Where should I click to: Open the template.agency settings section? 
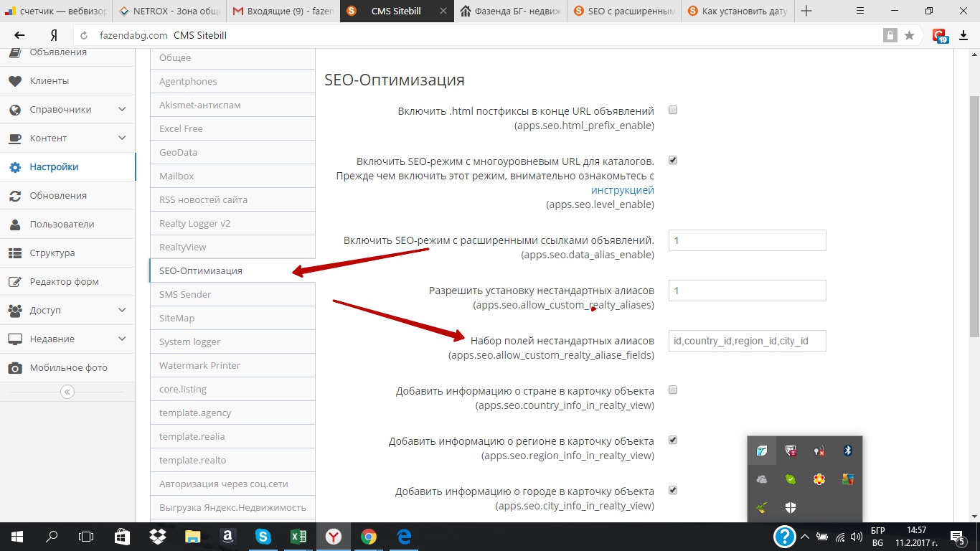click(232, 413)
